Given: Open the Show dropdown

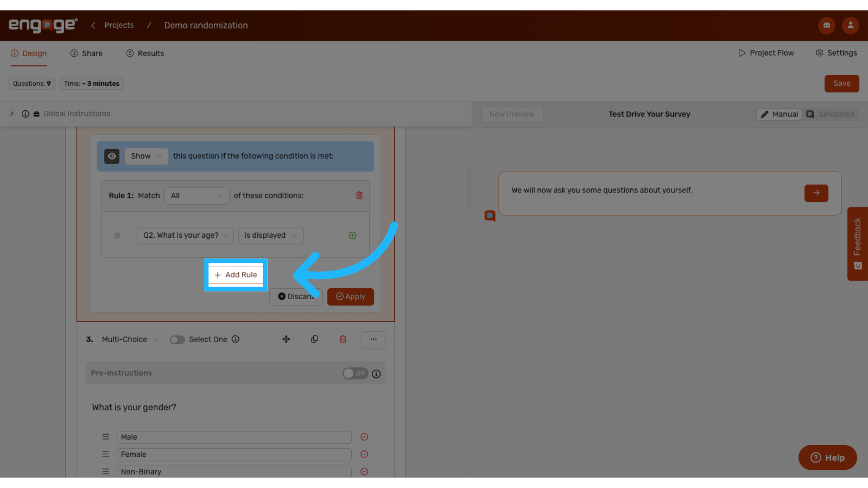Looking at the screenshot, I should point(146,156).
